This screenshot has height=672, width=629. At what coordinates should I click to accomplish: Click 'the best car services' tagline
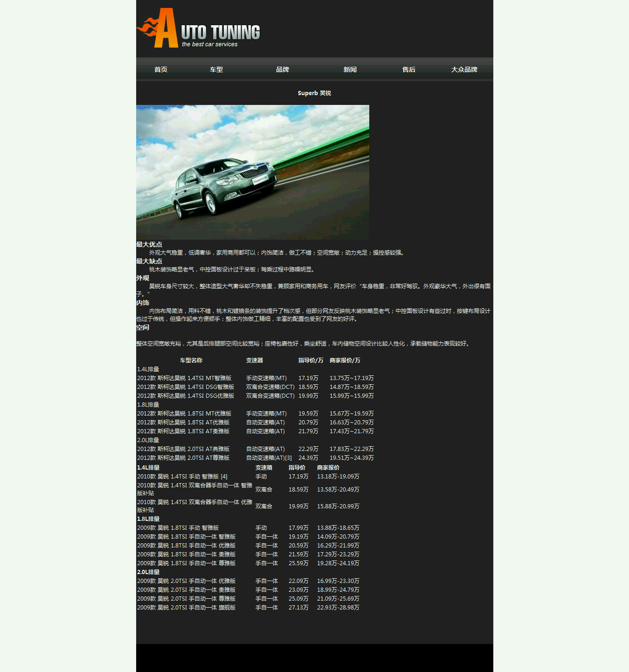point(210,44)
